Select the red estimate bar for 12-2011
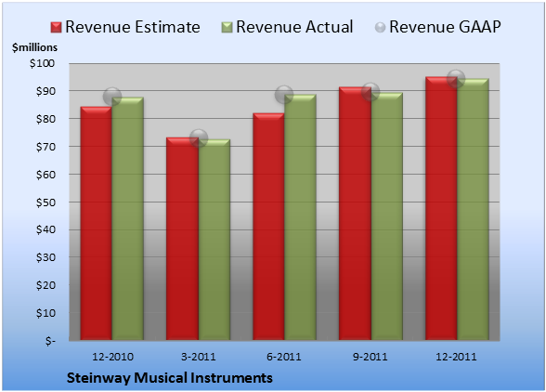The height and width of the screenshot is (392, 546). (441, 208)
